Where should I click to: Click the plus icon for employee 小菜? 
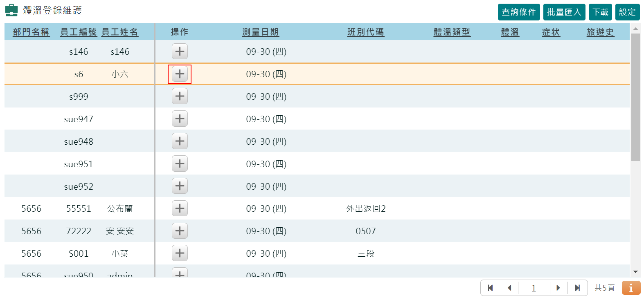(180, 253)
